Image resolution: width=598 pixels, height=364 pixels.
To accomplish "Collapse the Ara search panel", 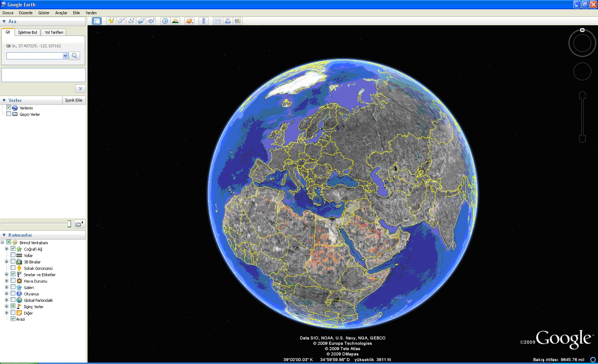I will [x=4, y=21].
